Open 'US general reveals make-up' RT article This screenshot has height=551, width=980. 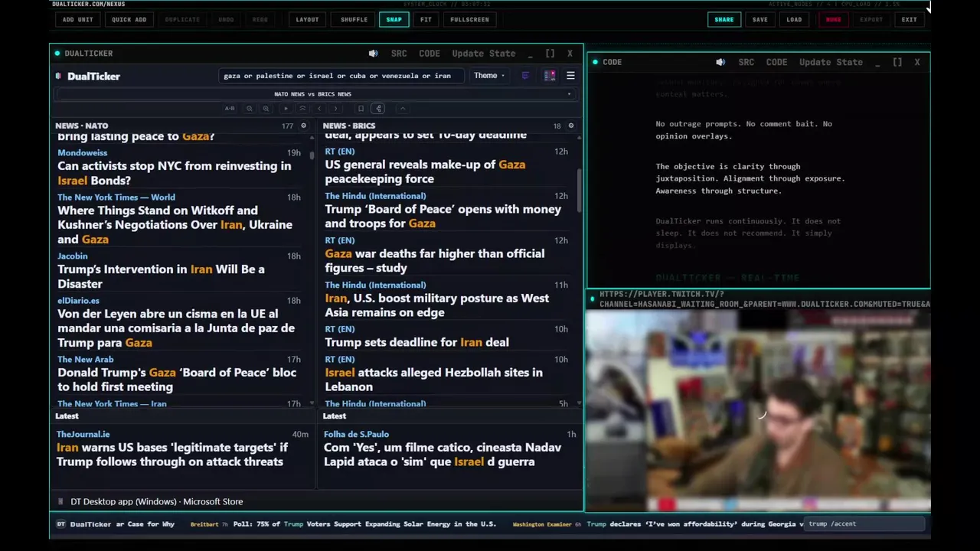pyautogui.click(x=425, y=171)
